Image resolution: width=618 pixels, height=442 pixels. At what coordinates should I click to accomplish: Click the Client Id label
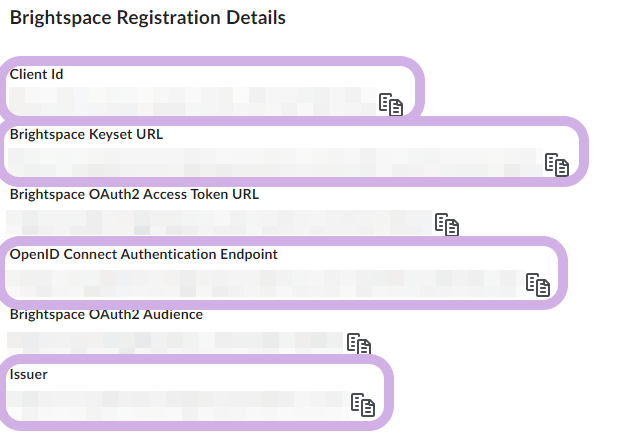click(36, 74)
